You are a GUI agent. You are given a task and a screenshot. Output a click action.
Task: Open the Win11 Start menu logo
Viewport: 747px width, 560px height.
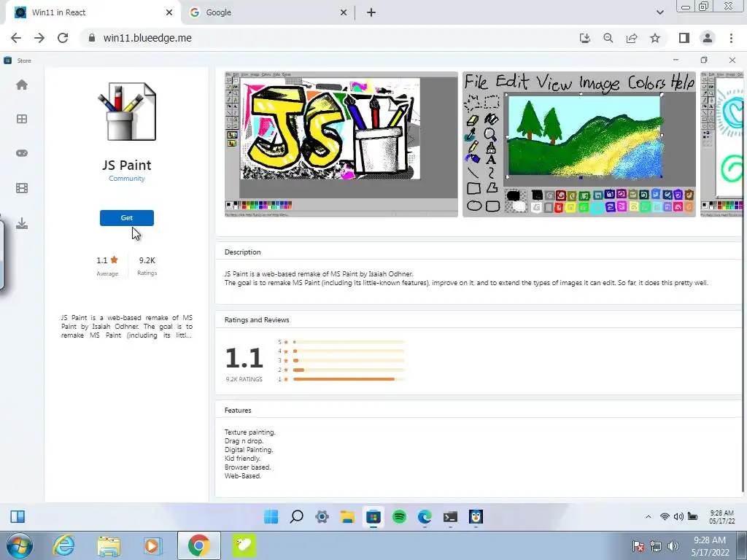pyautogui.click(x=271, y=517)
